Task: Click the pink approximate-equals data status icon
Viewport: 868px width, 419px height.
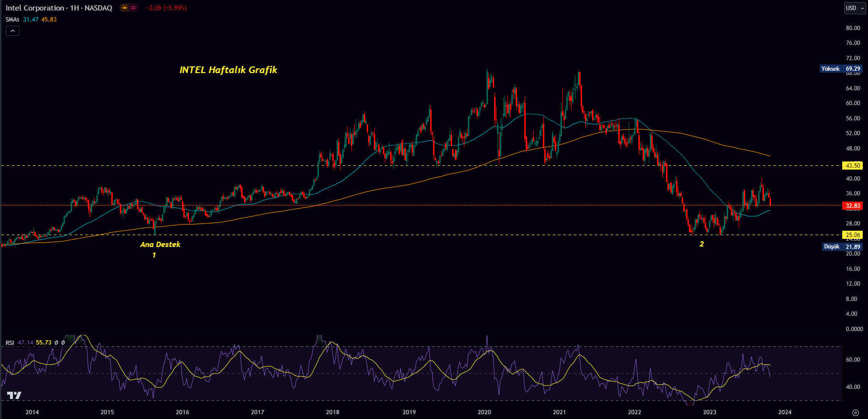Action: [133, 8]
